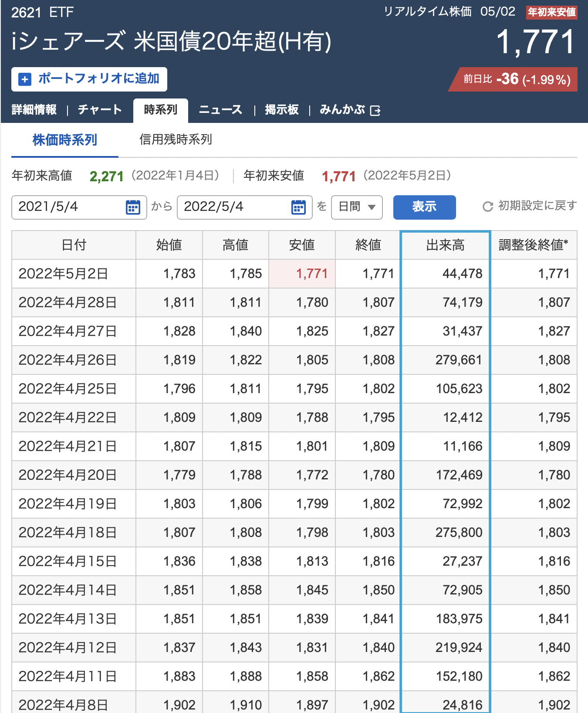The height and width of the screenshot is (713, 588).
Task: Reset filters via 初期設定に戻す link
Action: click(x=530, y=206)
